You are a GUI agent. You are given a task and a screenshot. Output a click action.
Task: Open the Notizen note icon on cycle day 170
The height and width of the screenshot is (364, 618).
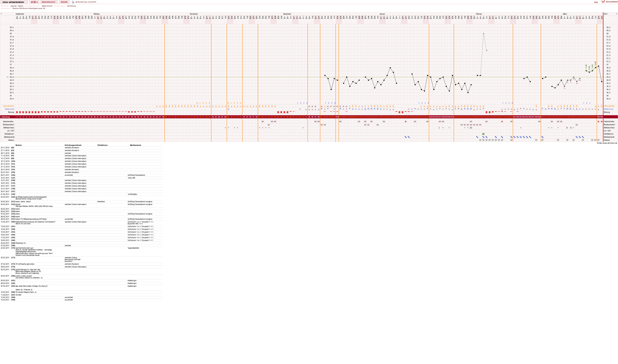click(x=542, y=140)
